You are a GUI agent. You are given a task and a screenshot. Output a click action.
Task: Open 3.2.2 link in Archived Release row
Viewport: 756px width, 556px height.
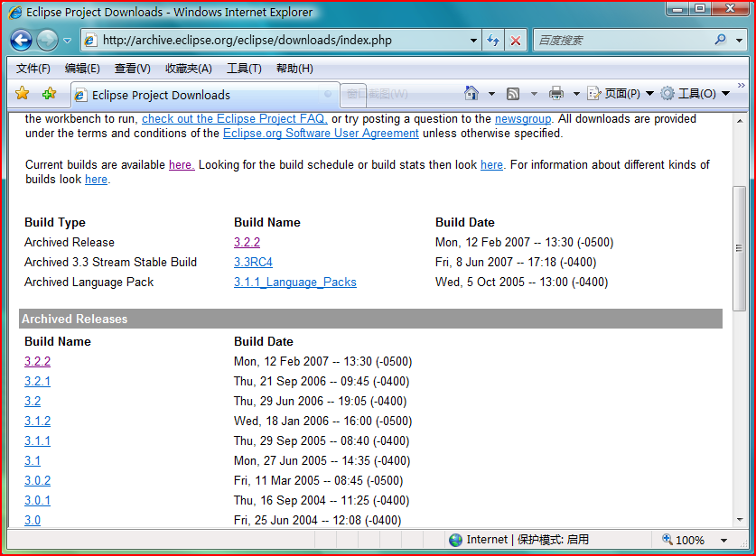tap(247, 242)
